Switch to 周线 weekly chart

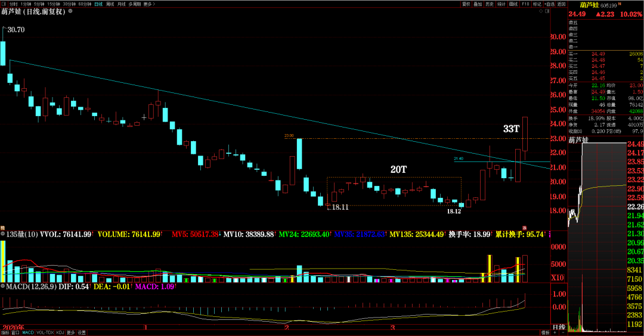tap(110, 4)
